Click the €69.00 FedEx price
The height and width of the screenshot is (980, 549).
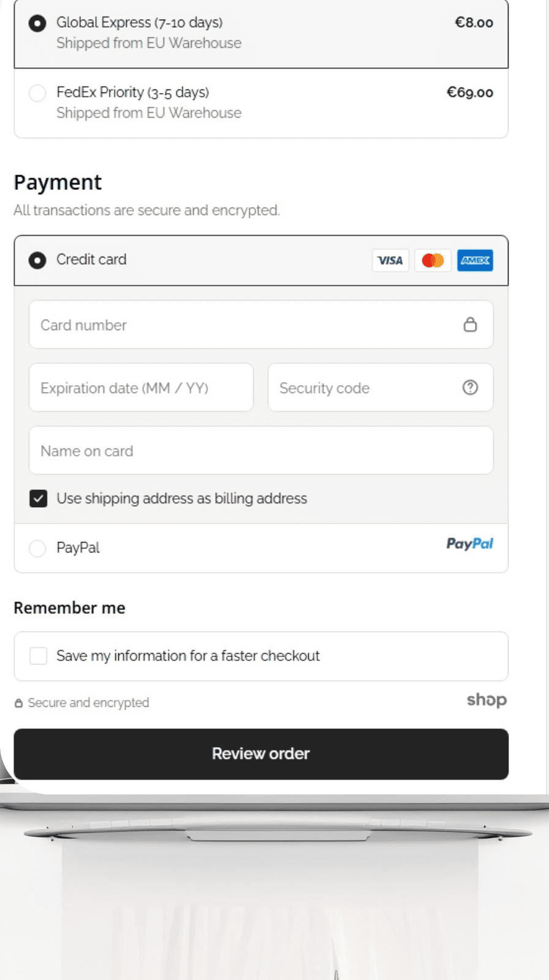pyautogui.click(x=469, y=92)
